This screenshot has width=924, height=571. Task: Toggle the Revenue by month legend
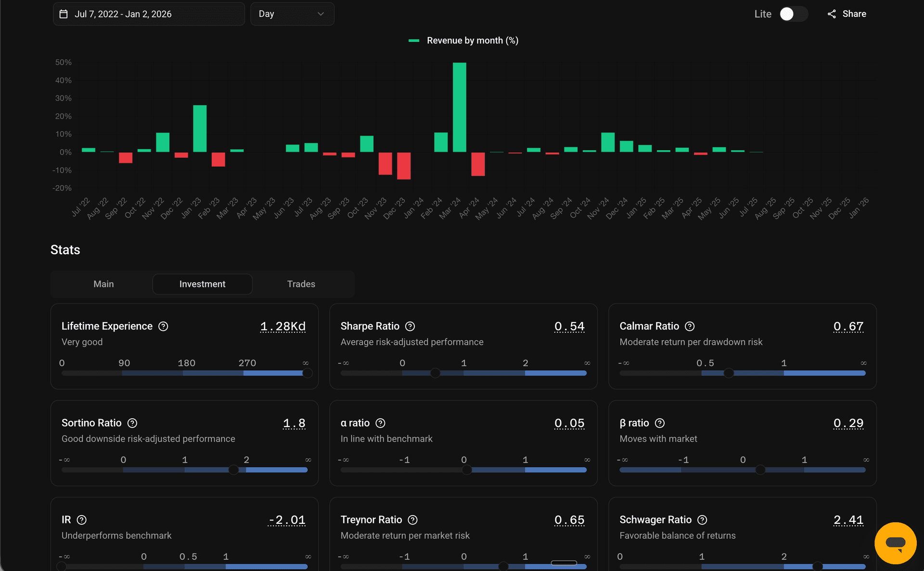463,40
